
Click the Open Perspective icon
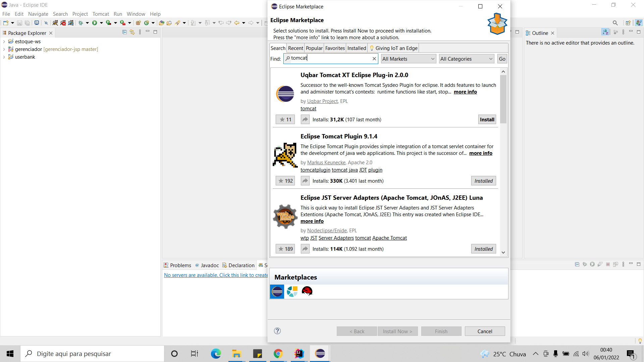[x=628, y=23]
